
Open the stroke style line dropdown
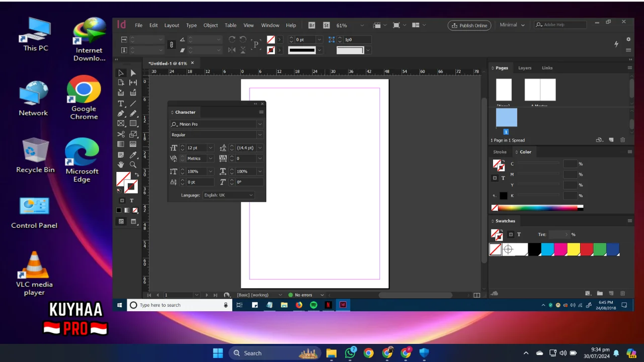click(x=319, y=50)
